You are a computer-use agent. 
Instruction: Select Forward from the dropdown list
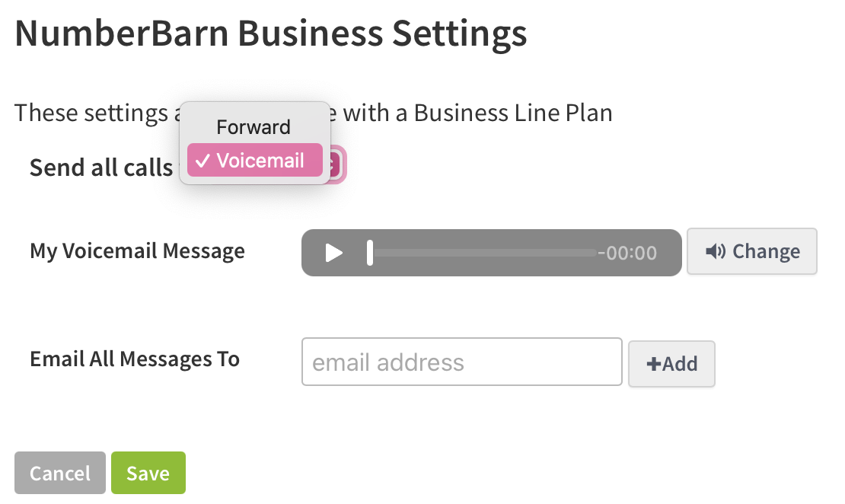coord(253,127)
